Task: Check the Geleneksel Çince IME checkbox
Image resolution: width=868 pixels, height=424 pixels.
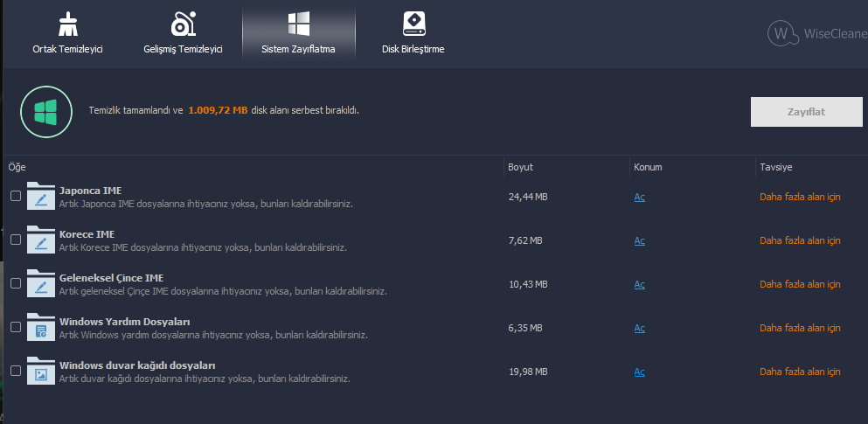Action: click(16, 283)
